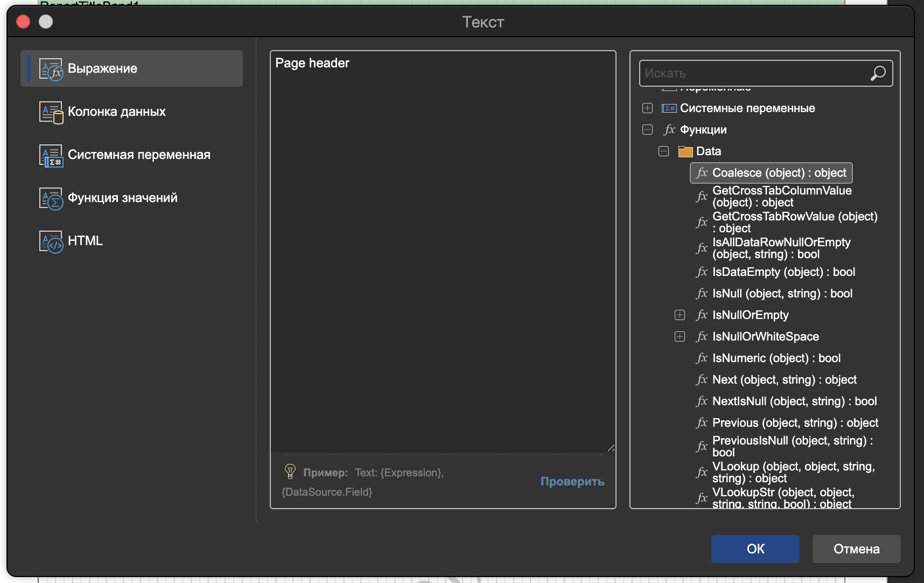Click fx icon beside Coalesce
Screen dimensions: 924x583
(702, 173)
